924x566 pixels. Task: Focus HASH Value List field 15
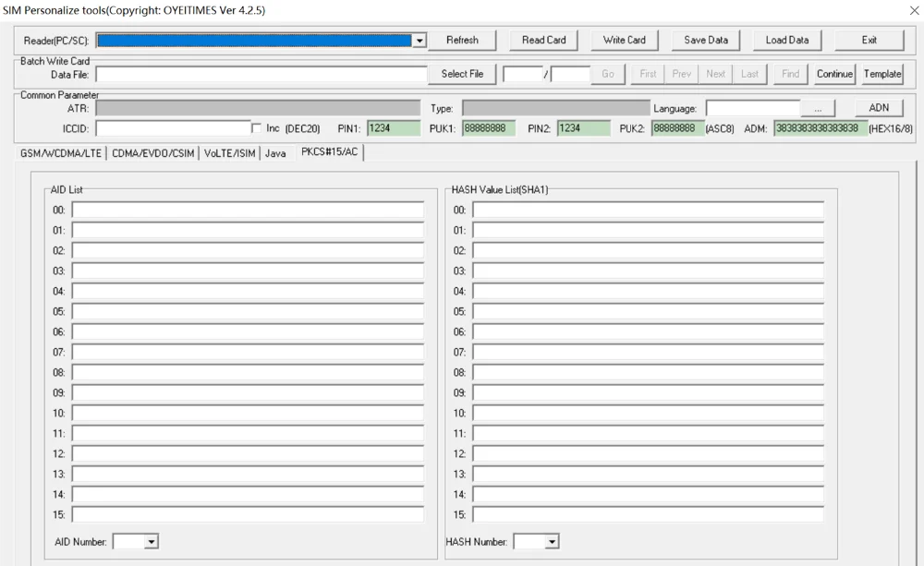coord(649,515)
